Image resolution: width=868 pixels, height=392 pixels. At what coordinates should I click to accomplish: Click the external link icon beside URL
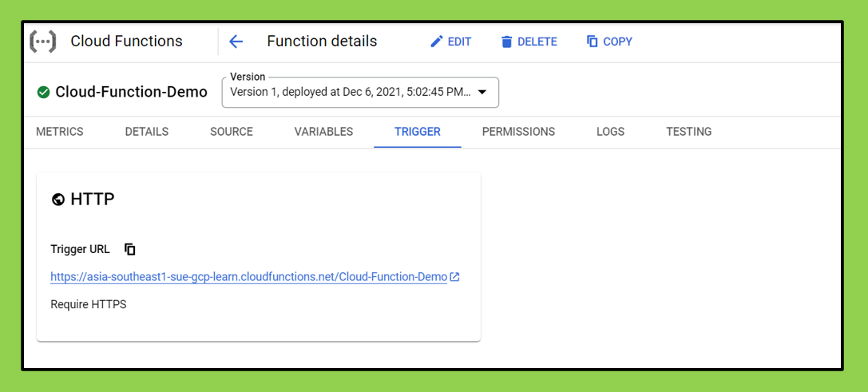click(454, 277)
